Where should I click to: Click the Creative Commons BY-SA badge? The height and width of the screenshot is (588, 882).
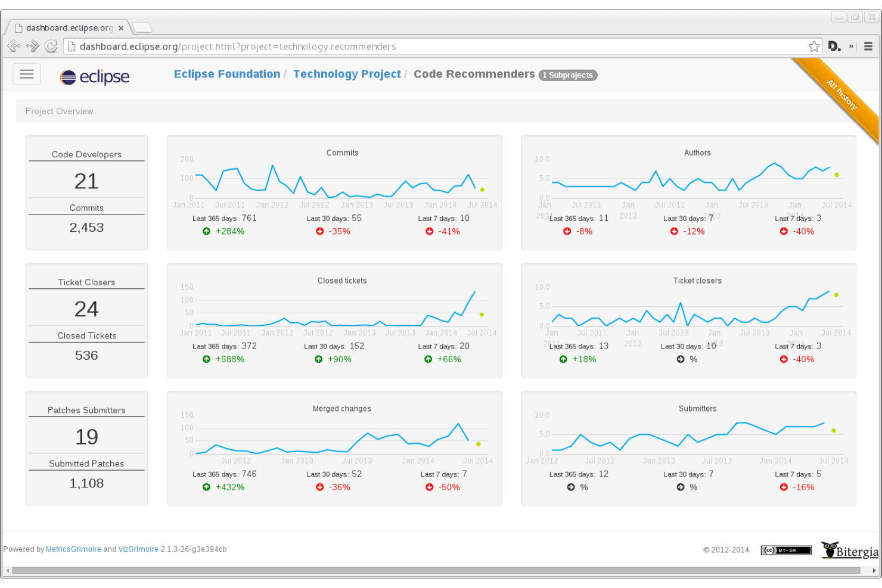pos(785,550)
